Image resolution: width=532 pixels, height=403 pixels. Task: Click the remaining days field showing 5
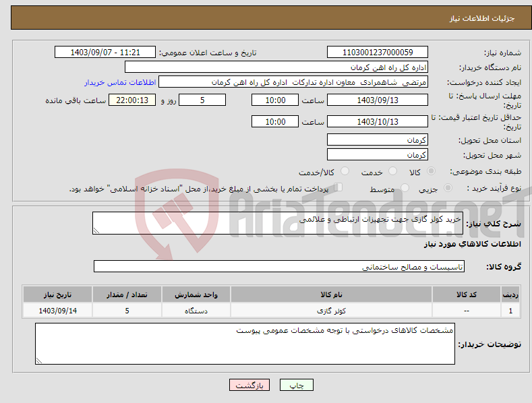[202, 100]
